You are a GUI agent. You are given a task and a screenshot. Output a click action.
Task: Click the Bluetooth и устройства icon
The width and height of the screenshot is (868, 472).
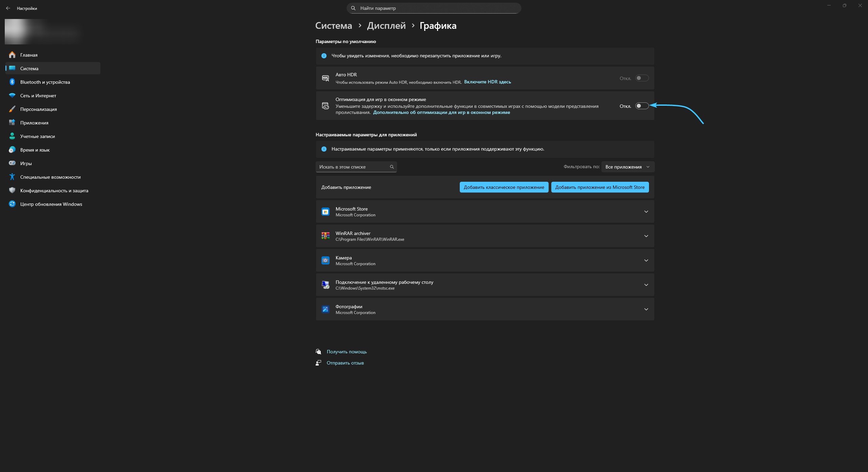12,82
